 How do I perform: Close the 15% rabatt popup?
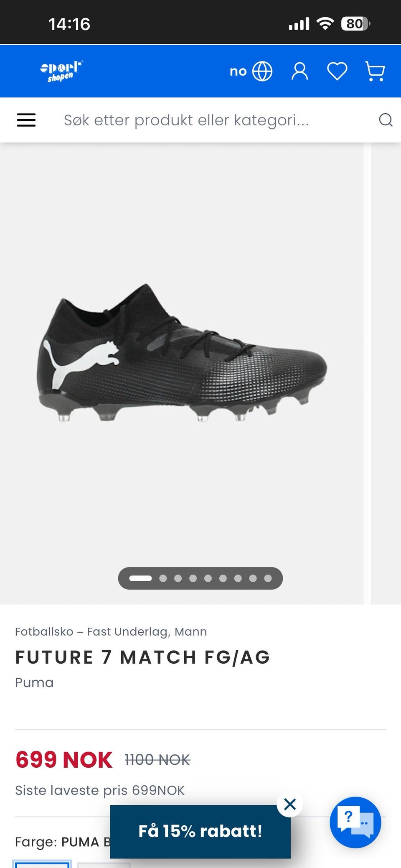click(x=289, y=804)
